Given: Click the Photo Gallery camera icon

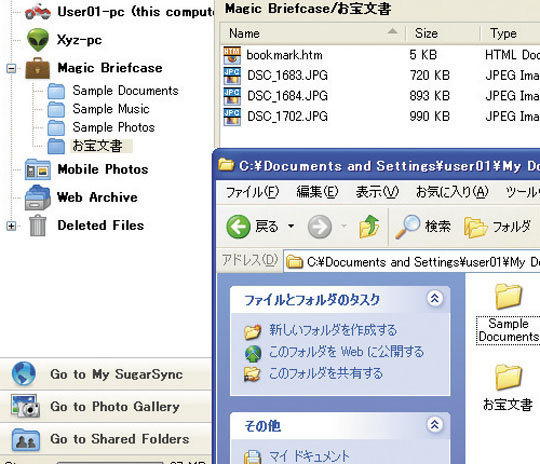Looking at the screenshot, I should click(25, 406).
